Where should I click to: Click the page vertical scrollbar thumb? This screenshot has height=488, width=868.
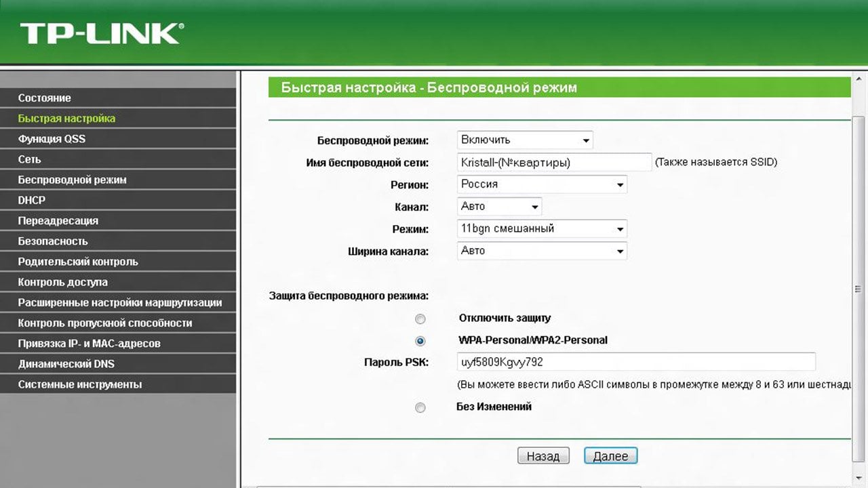[859, 289]
